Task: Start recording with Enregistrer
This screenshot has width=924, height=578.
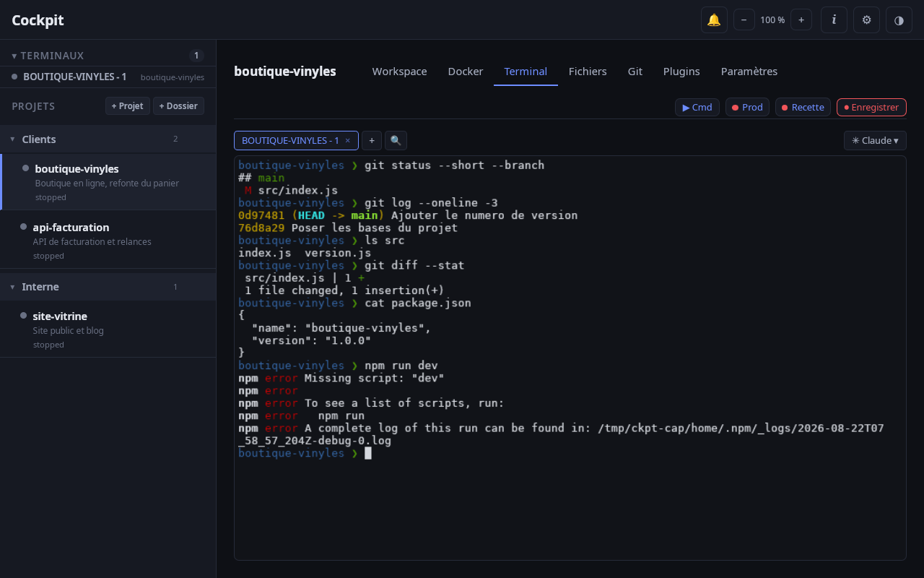Action: tap(871, 107)
